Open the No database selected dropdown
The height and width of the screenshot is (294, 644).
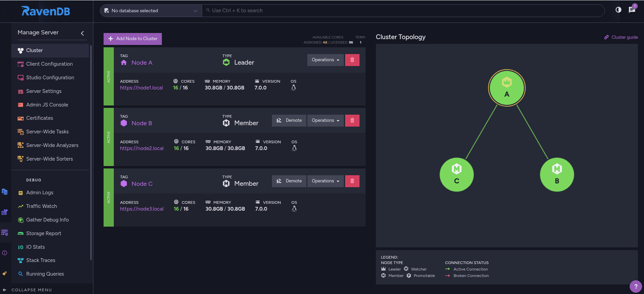(x=151, y=11)
